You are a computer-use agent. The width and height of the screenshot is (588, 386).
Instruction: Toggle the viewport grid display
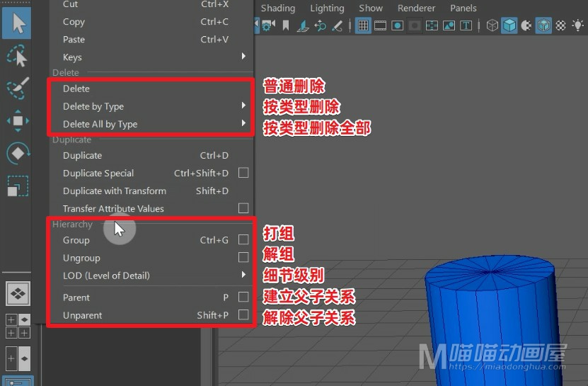363,25
